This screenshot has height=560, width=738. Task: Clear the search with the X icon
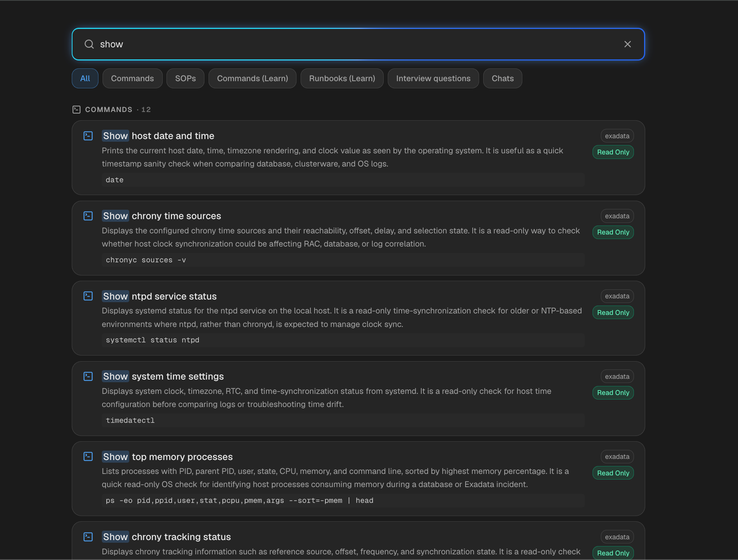pyautogui.click(x=628, y=44)
